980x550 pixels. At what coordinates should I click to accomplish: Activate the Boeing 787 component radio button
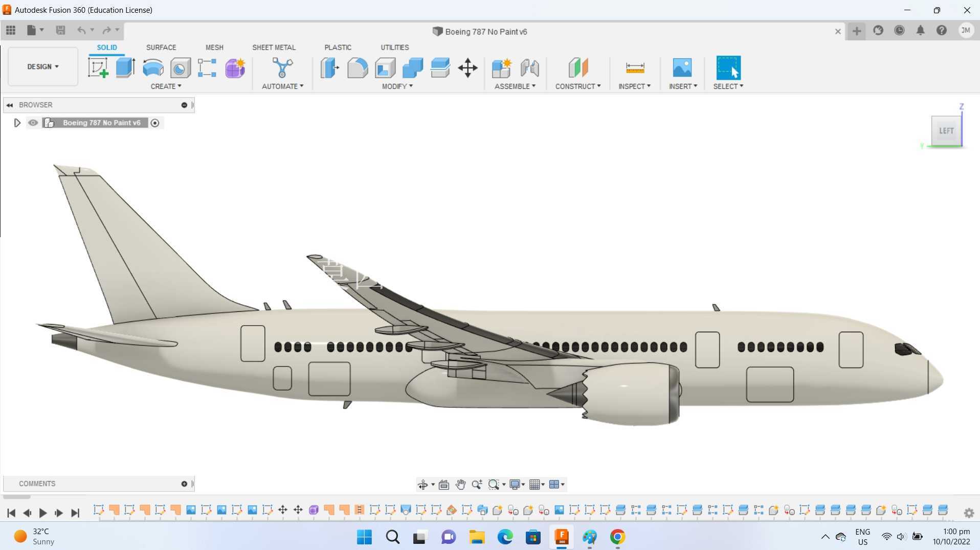155,123
